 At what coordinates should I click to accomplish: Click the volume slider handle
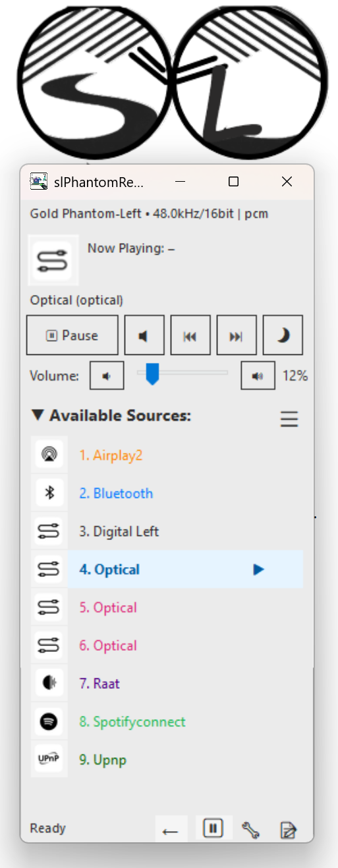[x=152, y=373]
